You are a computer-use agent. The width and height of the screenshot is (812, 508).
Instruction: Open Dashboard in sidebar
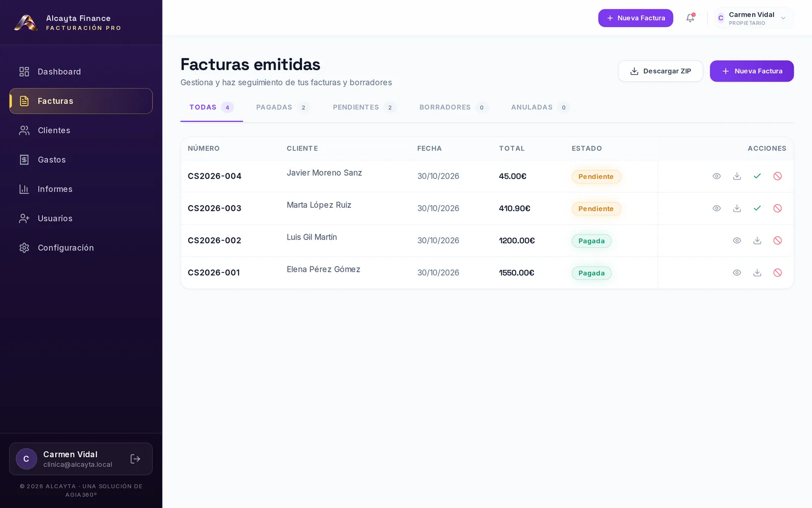pos(81,72)
